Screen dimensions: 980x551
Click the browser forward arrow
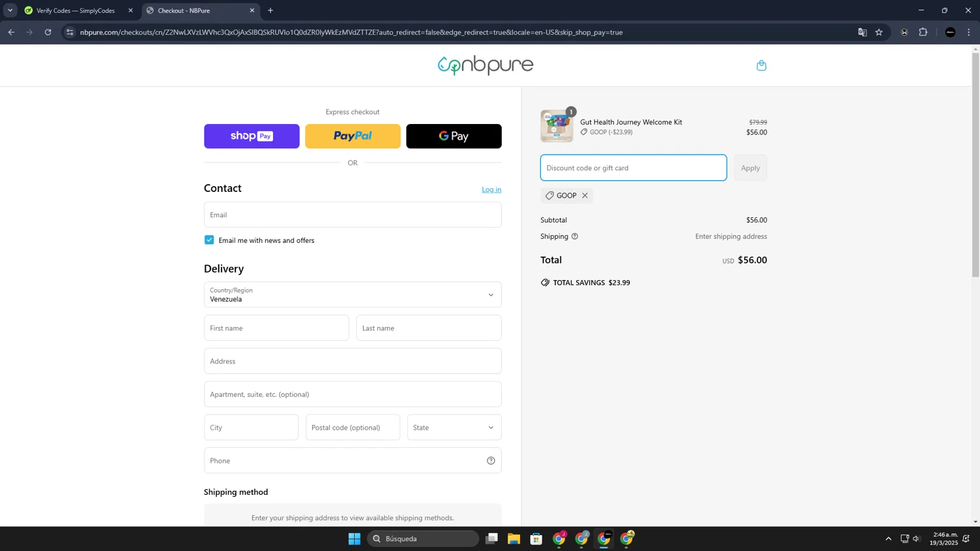(29, 32)
